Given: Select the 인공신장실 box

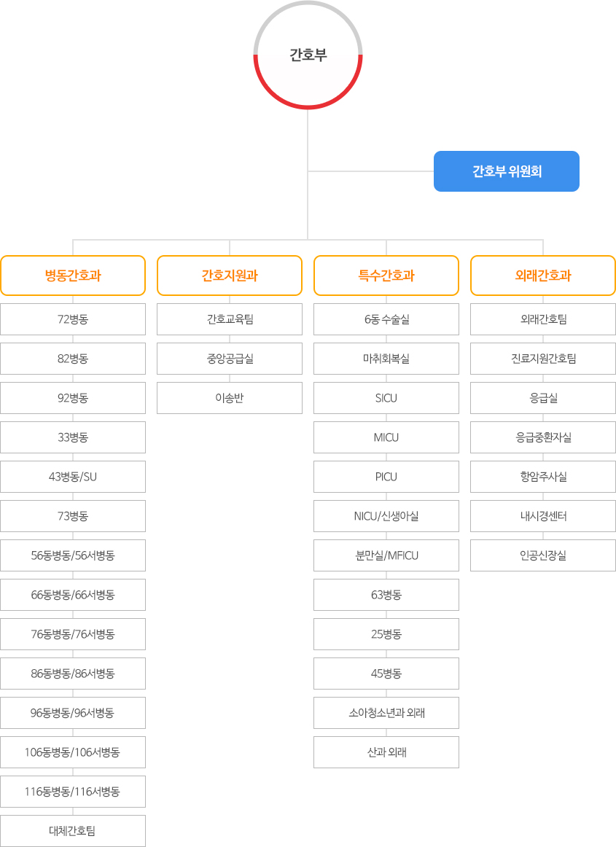Looking at the screenshot, I should click(543, 555).
